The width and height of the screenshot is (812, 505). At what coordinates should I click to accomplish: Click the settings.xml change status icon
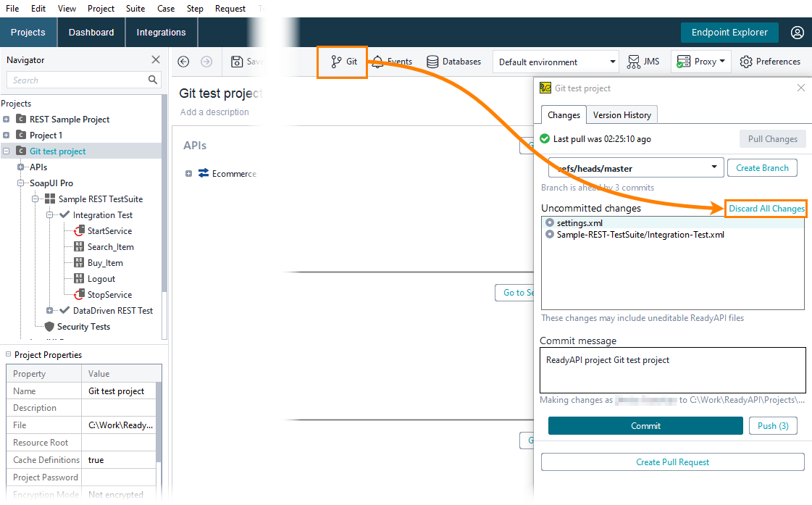pyautogui.click(x=550, y=222)
